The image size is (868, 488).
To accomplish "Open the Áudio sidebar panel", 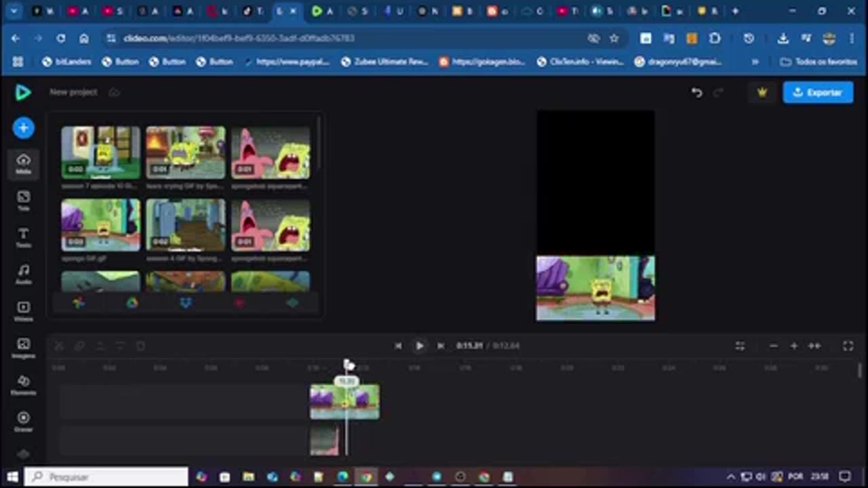I will tap(23, 274).
